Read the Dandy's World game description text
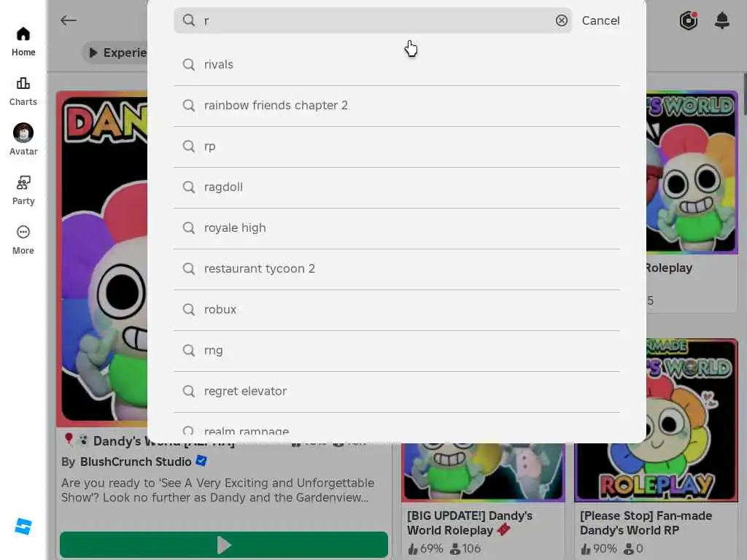747x560 pixels. (x=217, y=490)
